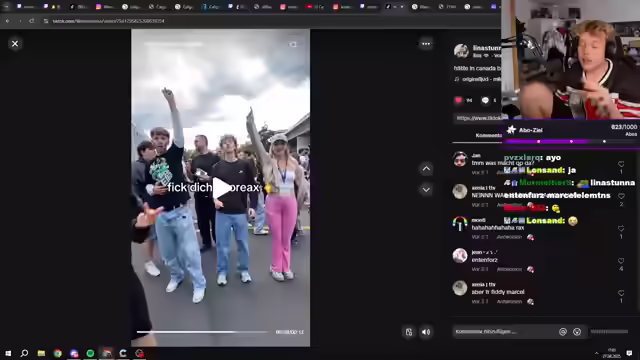Switch to the first Instagram browser tab
Viewport: 640px width, 360px height.
pyautogui.click(x=105, y=7)
